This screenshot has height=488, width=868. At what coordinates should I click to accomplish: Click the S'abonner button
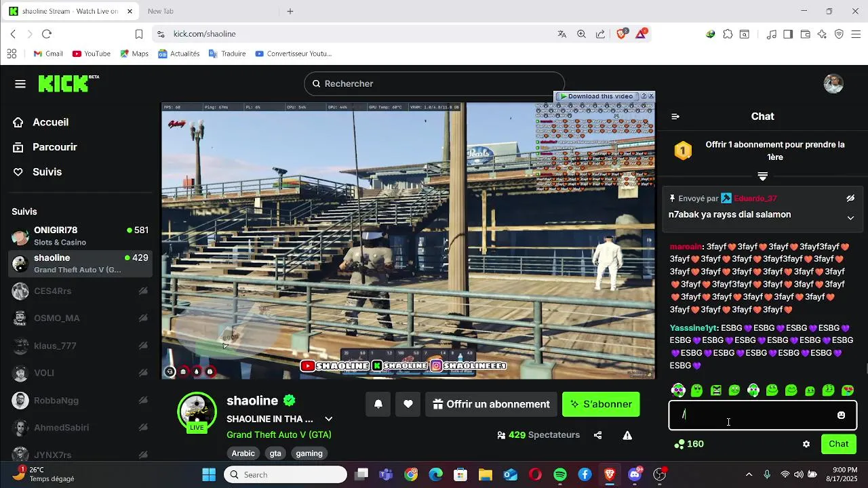tap(601, 404)
